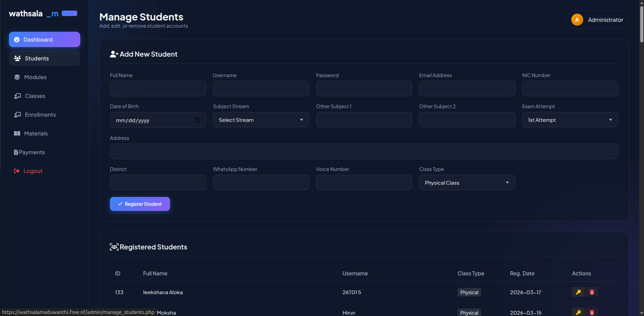Click the Register Student button
Viewport: 644px width, 316px height.
point(140,204)
